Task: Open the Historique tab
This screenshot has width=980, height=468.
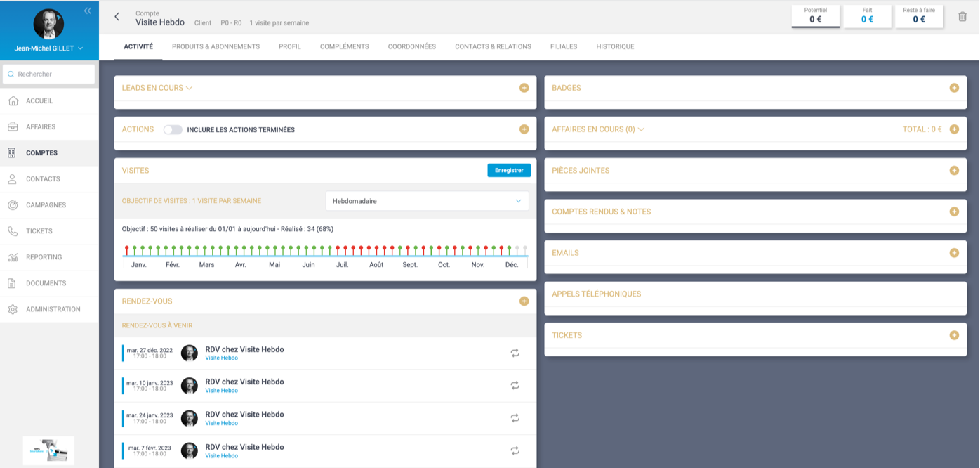Action: [x=614, y=46]
